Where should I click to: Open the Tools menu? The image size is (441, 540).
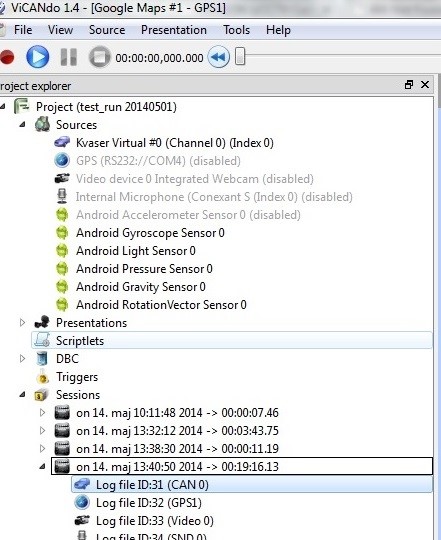coord(237,30)
